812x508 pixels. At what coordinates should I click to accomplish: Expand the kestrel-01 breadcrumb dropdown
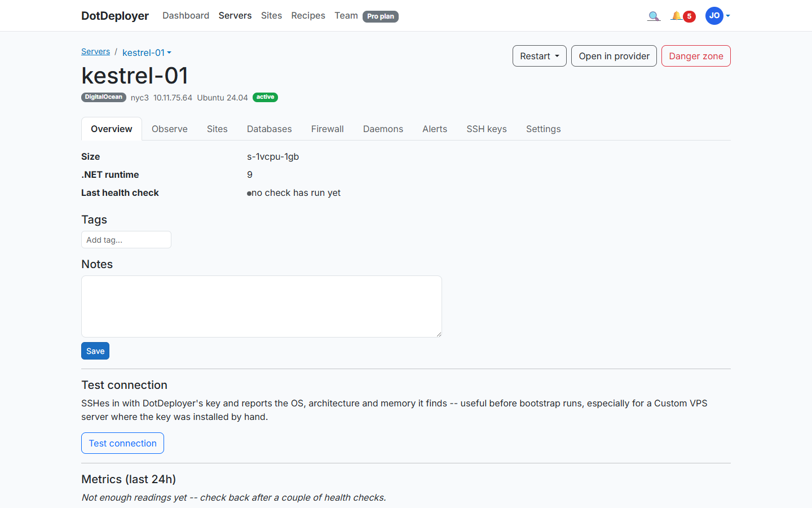147,52
